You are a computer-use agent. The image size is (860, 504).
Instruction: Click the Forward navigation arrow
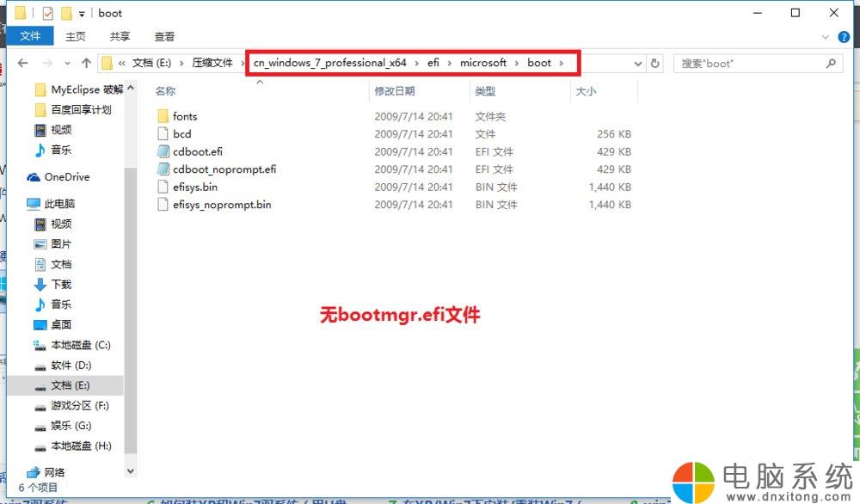47,63
